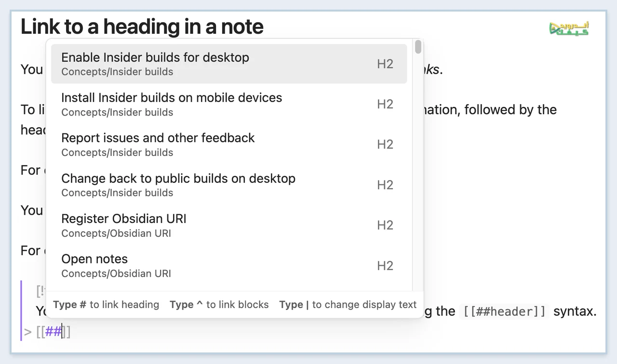Click 'Concepts/Obsidian URI' path under 'Open notes'
This screenshot has width=617, height=364.
pyautogui.click(x=116, y=273)
